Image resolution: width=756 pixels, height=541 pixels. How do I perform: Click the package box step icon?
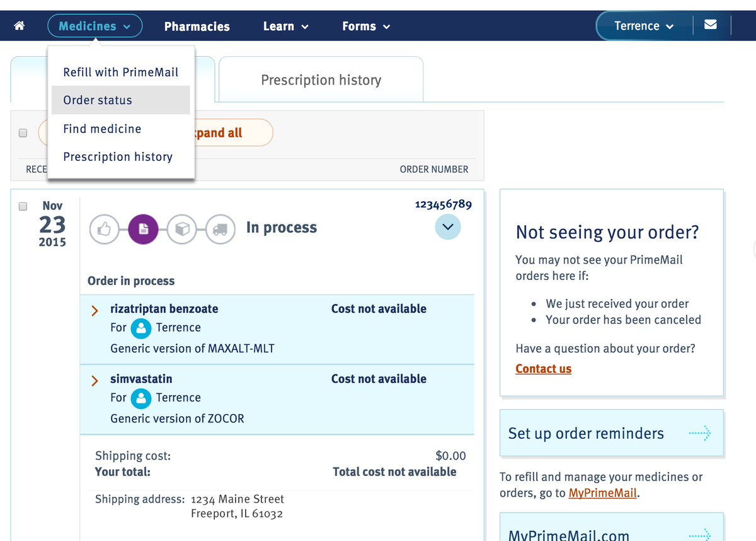[x=182, y=230]
